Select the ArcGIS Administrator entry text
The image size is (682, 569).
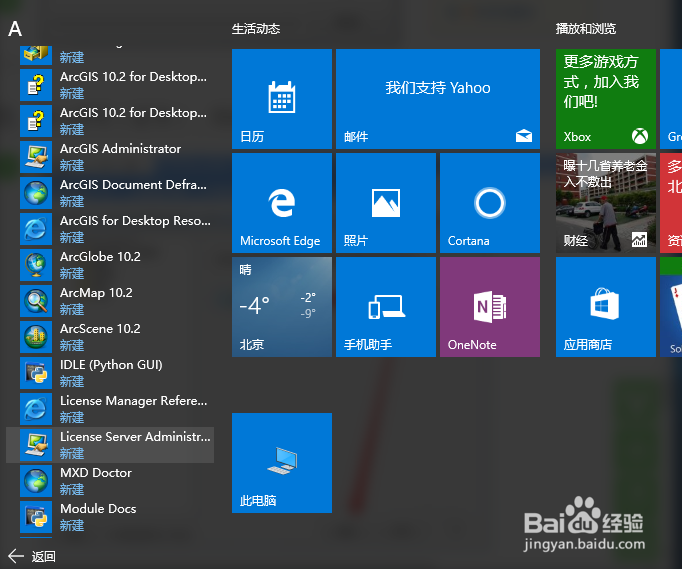pos(120,149)
